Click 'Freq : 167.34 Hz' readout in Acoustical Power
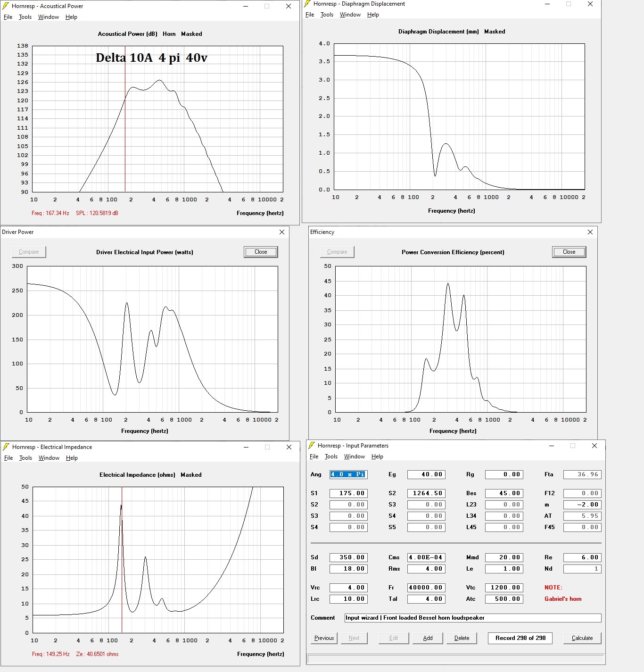Viewport: 644px width, 672px height. [50, 213]
